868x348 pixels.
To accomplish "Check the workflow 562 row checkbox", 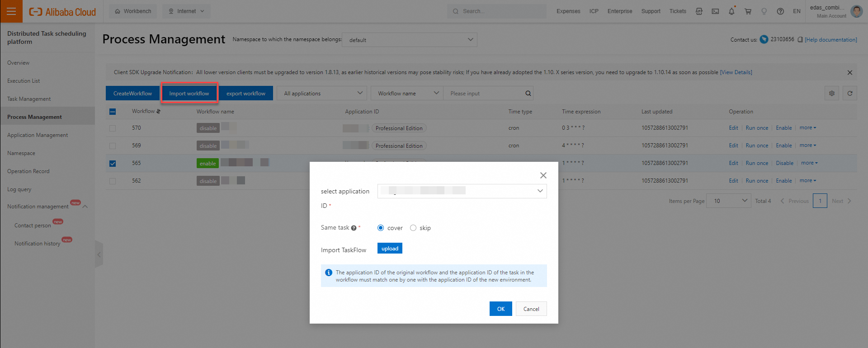I will (113, 181).
